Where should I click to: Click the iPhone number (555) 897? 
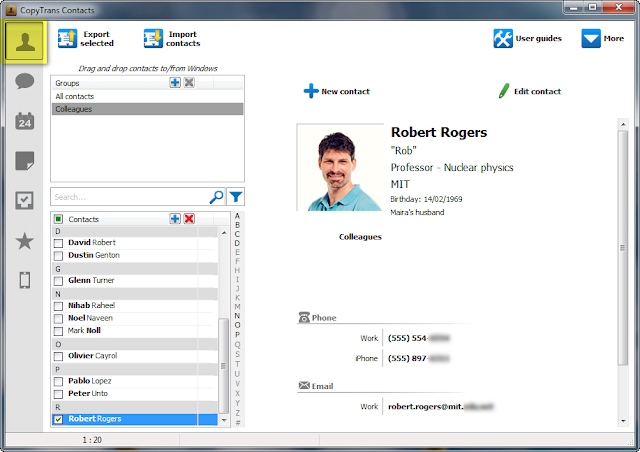coord(418,358)
